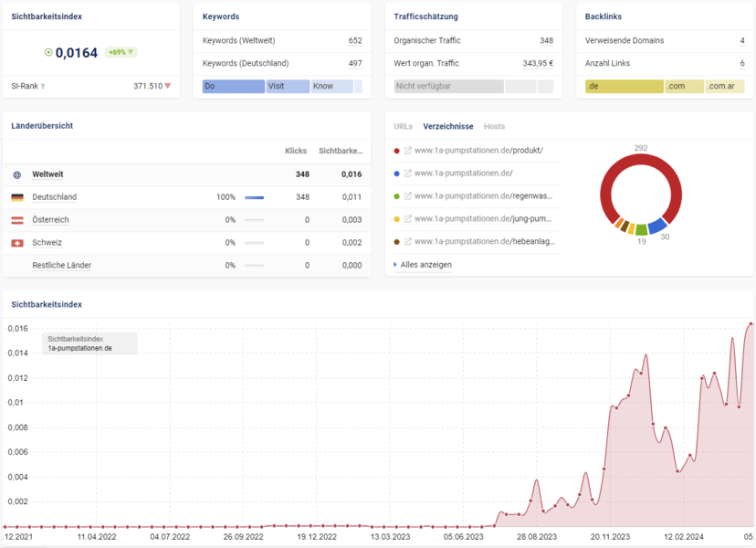Open the external link icon for www.1a-pumpstationen.de/
The image size is (756, 548).
pos(408,174)
